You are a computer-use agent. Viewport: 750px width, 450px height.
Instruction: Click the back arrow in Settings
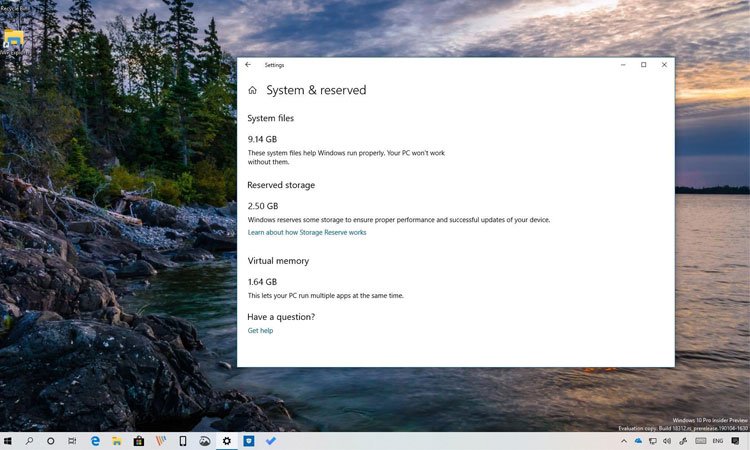[248, 65]
